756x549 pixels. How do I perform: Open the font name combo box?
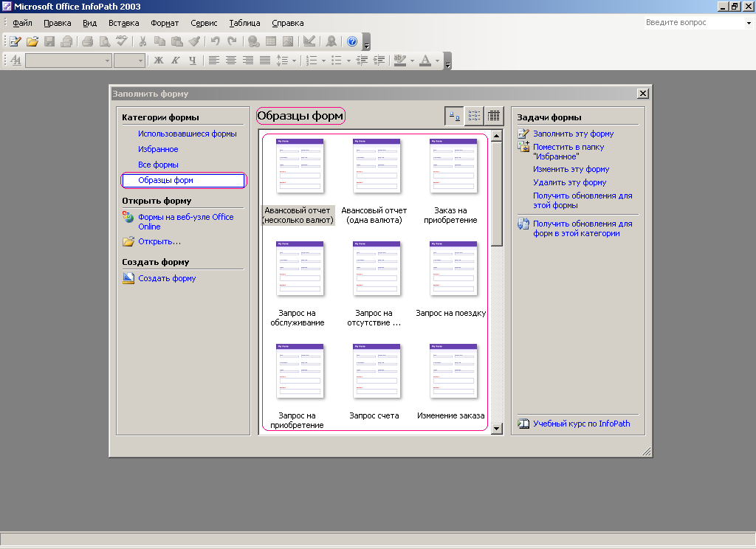[69, 61]
